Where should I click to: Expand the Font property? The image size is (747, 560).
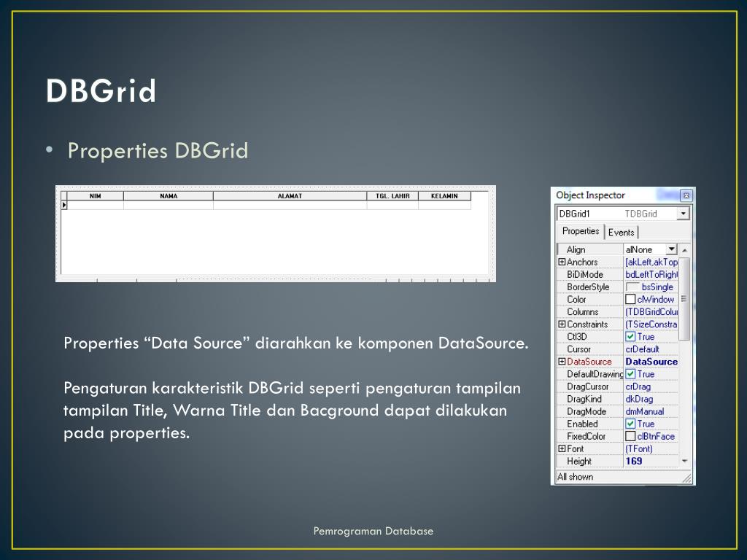[x=562, y=448]
